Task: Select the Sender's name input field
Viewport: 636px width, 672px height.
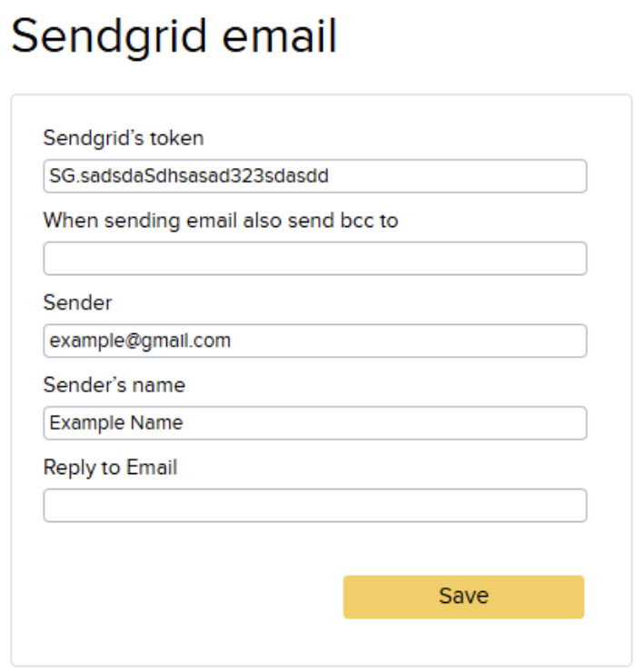Action: click(x=314, y=423)
